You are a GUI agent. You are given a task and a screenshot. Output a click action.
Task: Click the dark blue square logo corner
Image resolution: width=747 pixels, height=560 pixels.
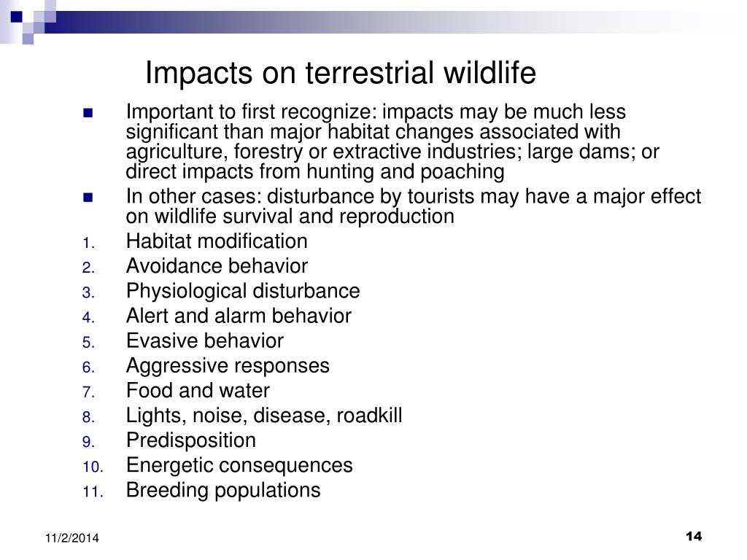point(17,16)
